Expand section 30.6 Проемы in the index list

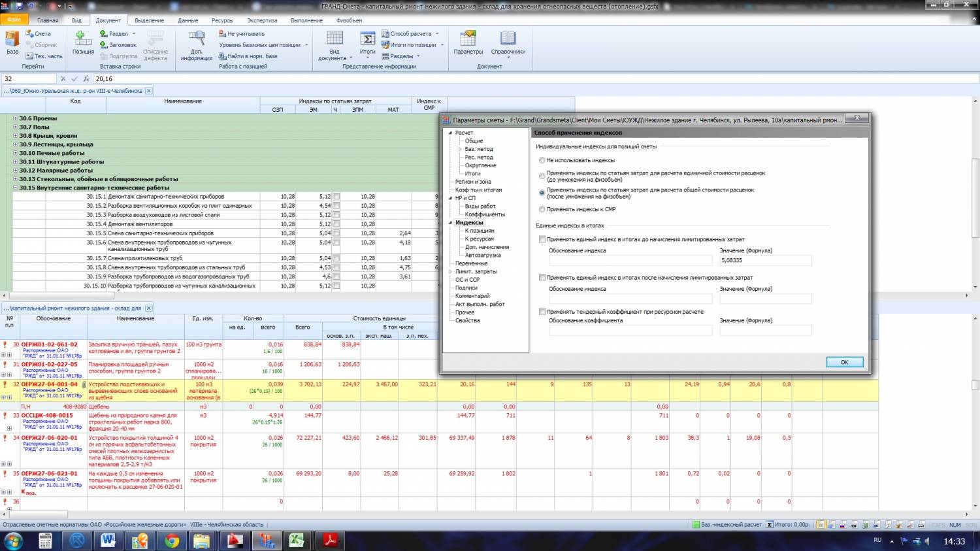coord(15,118)
